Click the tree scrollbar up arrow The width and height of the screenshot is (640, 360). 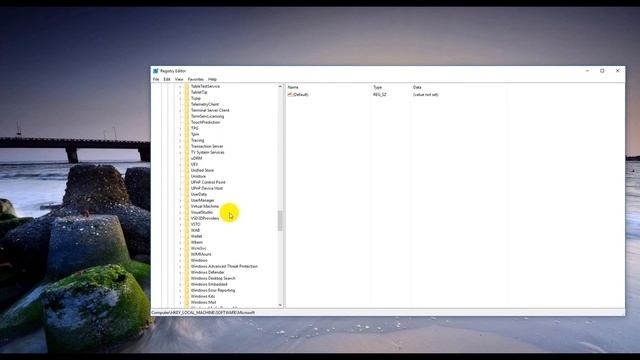pos(280,86)
